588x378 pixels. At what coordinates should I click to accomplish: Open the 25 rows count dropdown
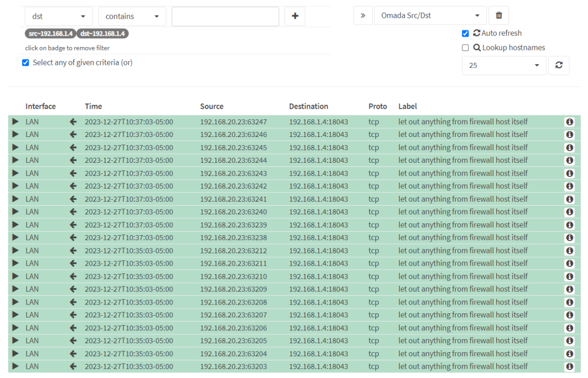point(504,65)
